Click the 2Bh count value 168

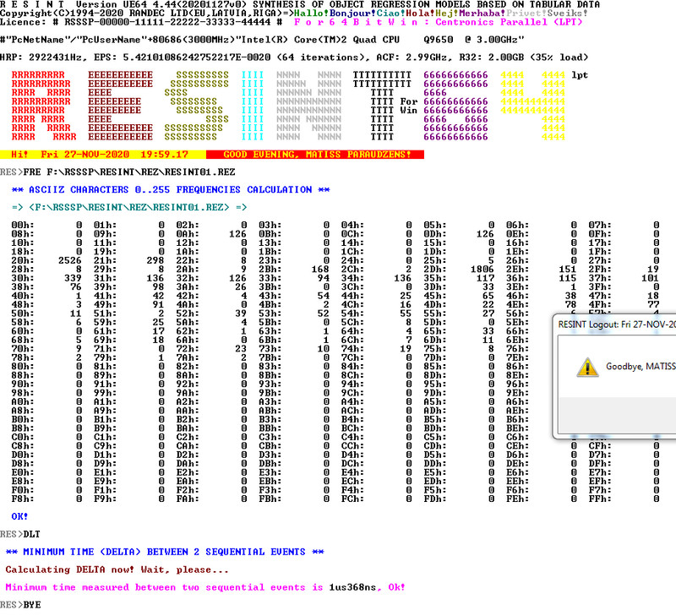pyautogui.click(x=320, y=270)
